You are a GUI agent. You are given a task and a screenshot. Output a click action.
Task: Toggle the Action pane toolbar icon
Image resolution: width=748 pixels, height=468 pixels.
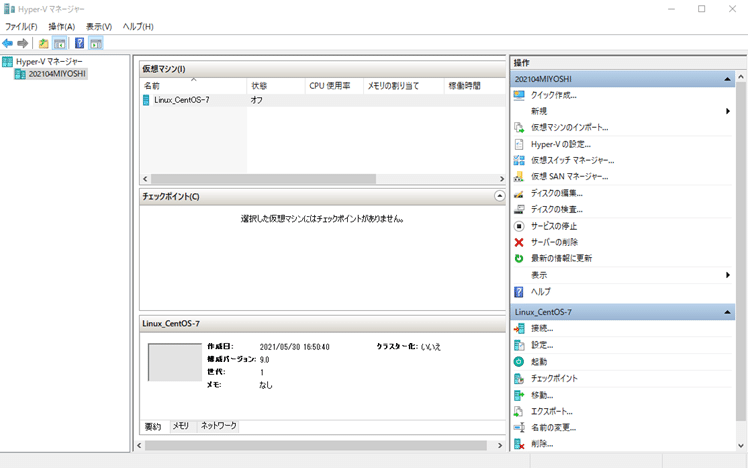[x=96, y=43]
